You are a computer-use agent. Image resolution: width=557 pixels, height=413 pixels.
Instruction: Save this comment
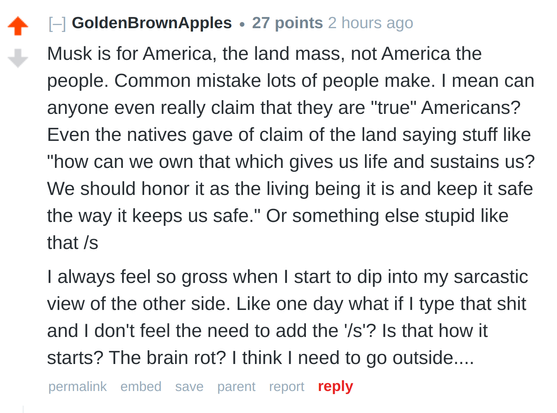189,386
